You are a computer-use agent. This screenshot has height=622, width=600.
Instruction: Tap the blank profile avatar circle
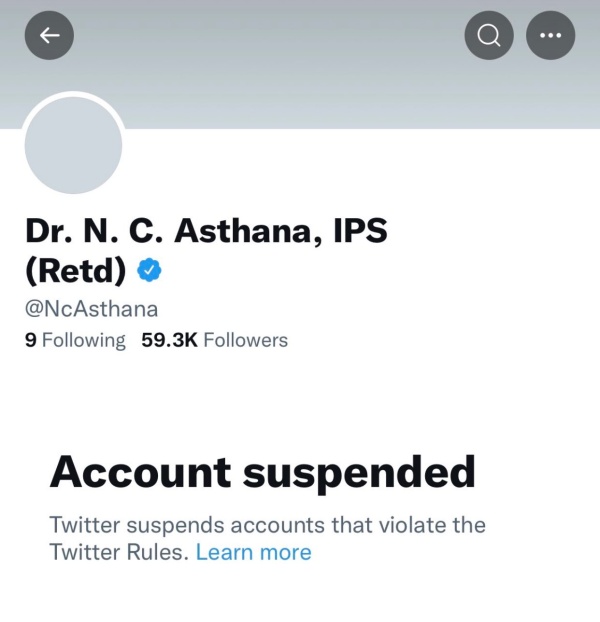click(73, 146)
